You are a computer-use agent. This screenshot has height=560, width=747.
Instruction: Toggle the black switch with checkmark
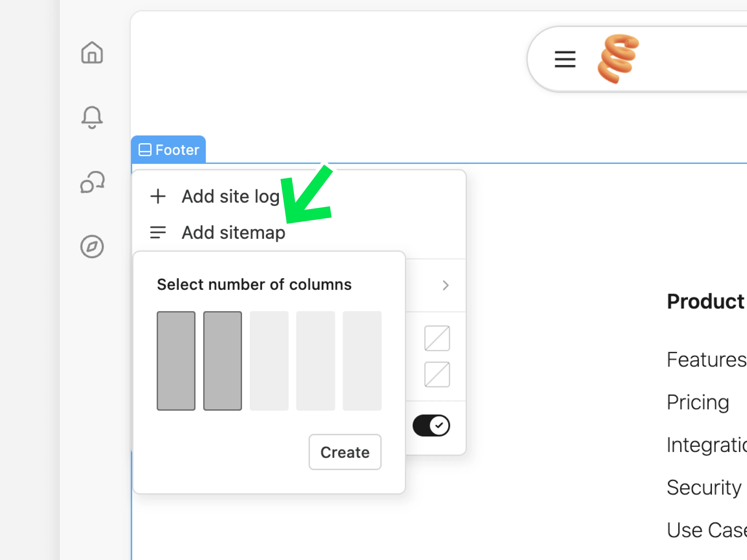pyautogui.click(x=431, y=425)
